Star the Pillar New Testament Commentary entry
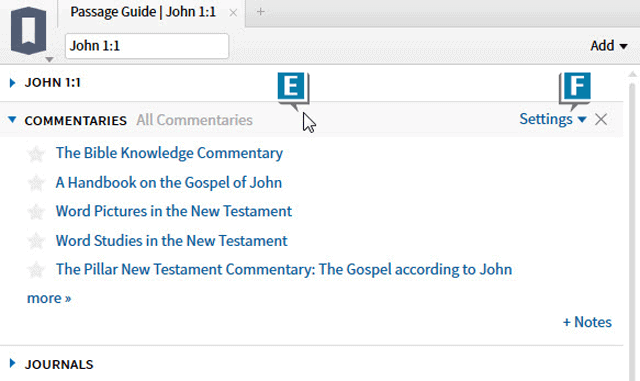Viewport: 640px width, 381px height. tap(36, 270)
